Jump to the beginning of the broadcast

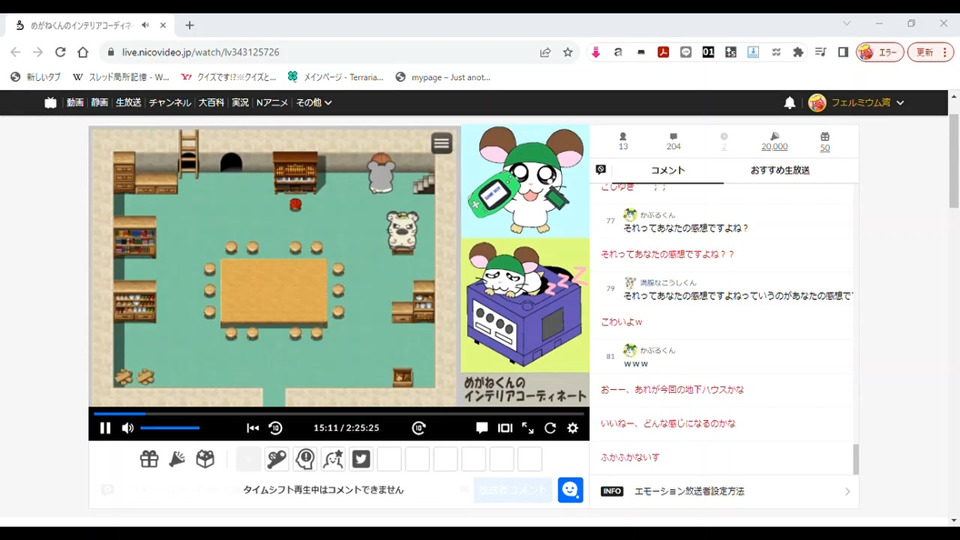(252, 428)
